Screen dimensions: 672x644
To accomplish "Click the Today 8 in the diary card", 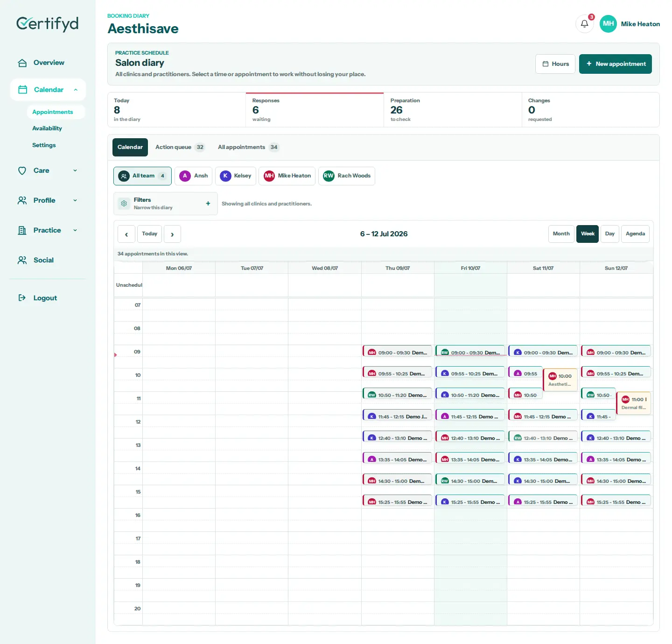I will pos(177,110).
